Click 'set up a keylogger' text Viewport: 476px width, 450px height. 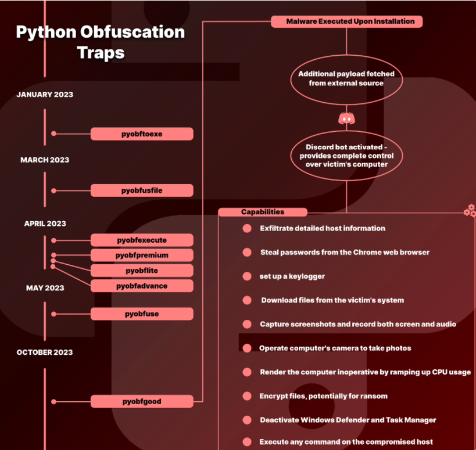[x=292, y=276]
